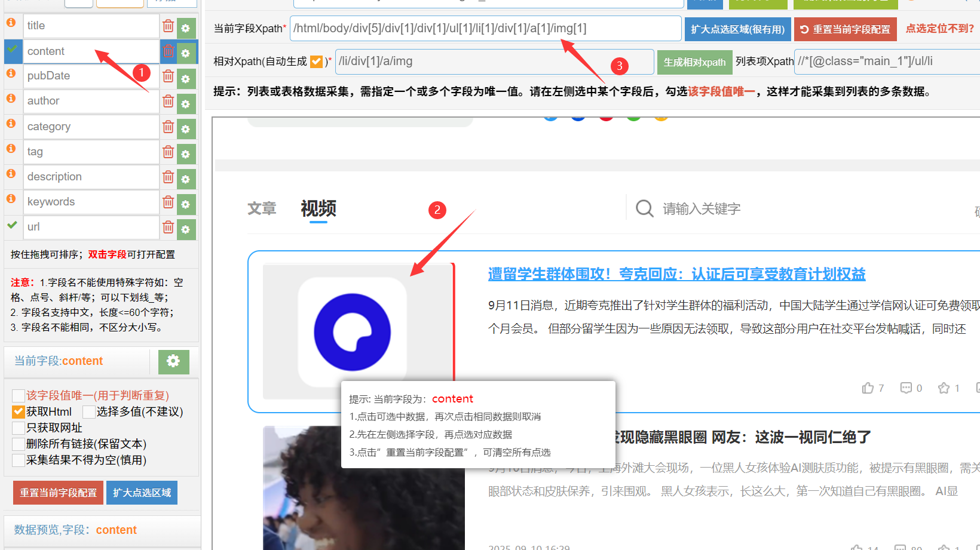Image resolution: width=980 pixels, height=550 pixels.
Task: Click trash icon next to author field
Action: [x=168, y=102]
